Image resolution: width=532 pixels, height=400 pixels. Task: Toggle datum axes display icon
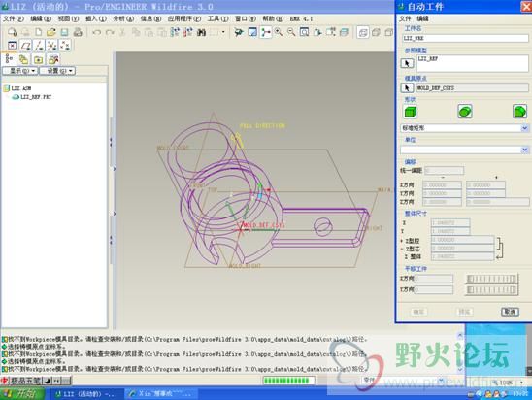39,45
